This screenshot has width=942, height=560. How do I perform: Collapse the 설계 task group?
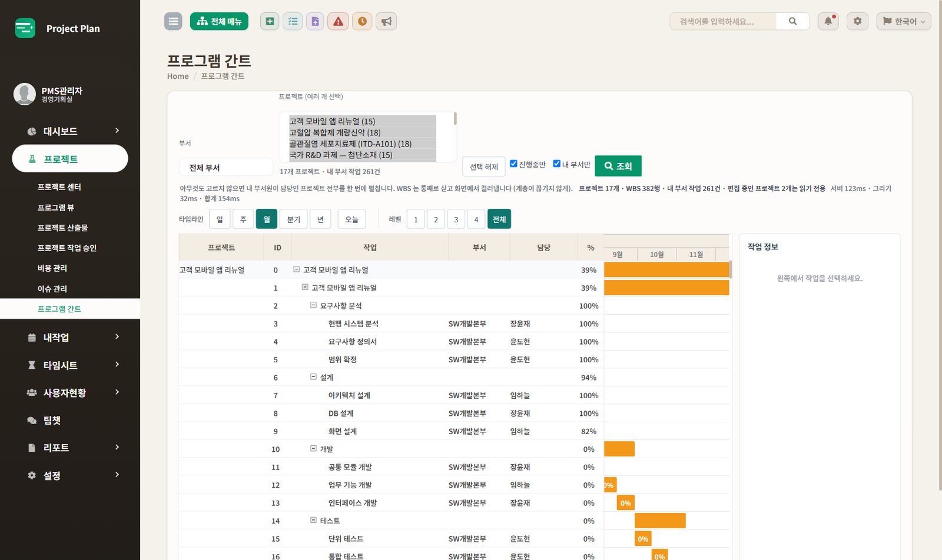pyautogui.click(x=313, y=377)
